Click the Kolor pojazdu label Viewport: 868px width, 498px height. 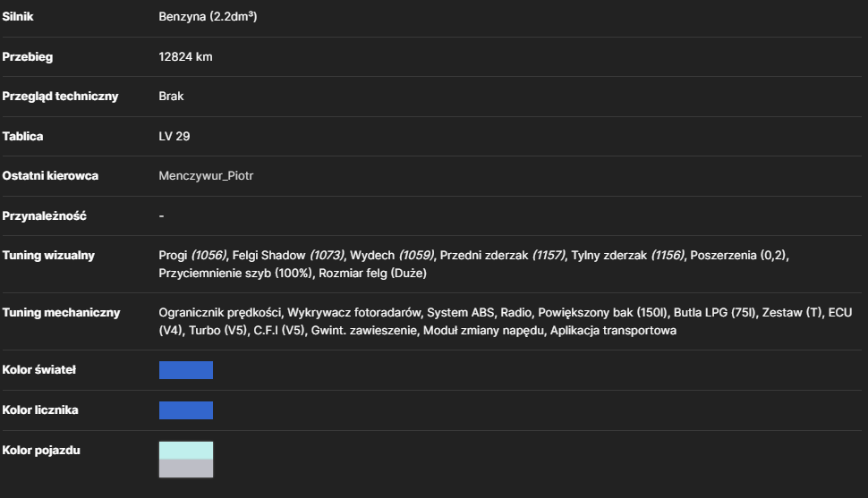click(x=41, y=451)
